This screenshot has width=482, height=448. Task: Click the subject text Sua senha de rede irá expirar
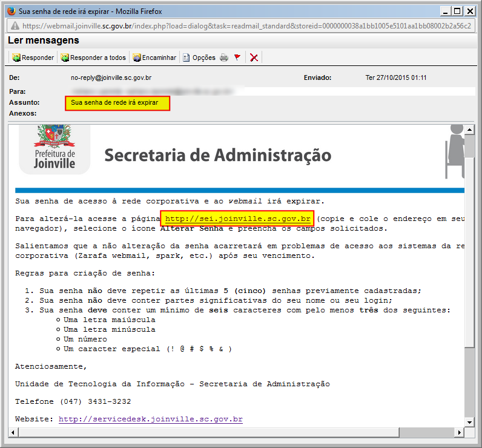click(x=114, y=103)
